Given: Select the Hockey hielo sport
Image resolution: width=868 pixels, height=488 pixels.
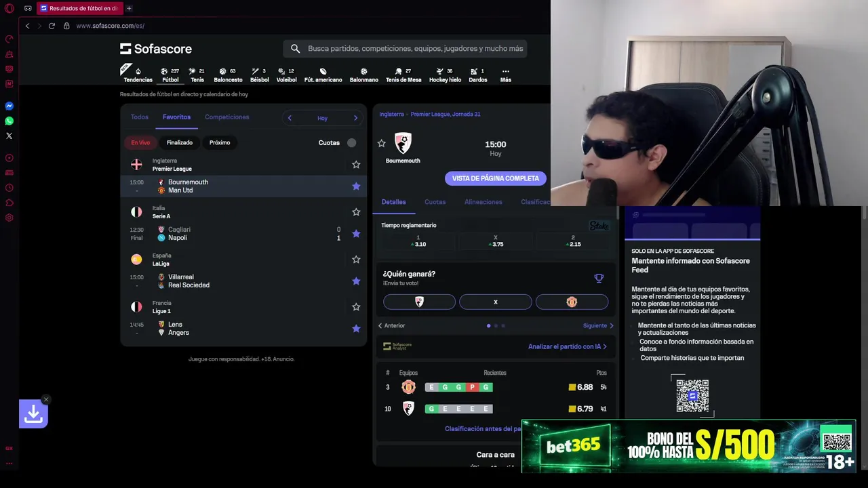Looking at the screenshot, I should pyautogui.click(x=445, y=75).
